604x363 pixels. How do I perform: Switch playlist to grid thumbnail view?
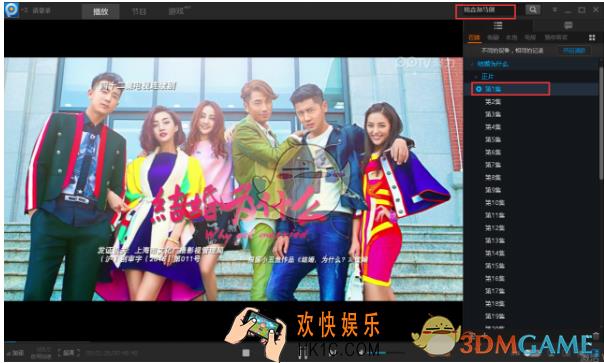tap(592, 37)
